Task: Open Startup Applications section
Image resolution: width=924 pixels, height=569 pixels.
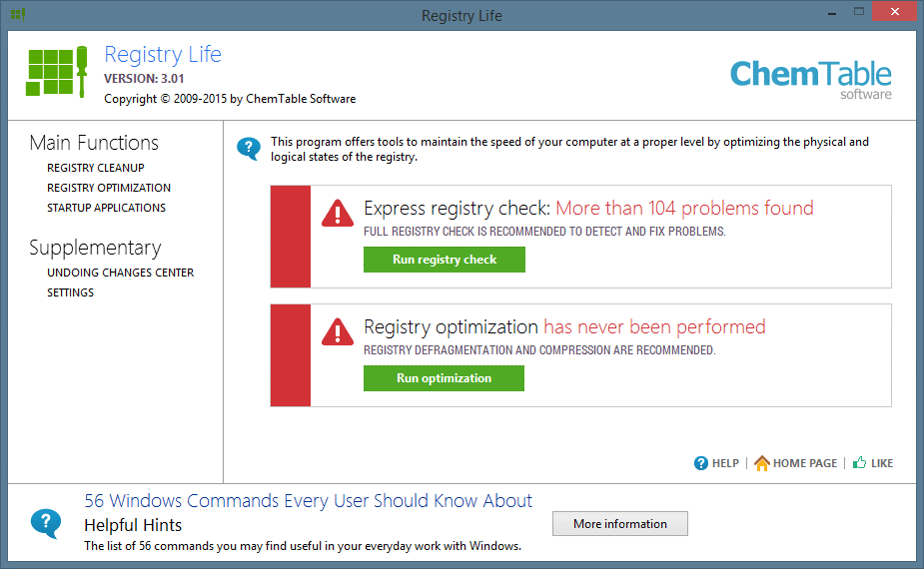Action: pyautogui.click(x=106, y=208)
